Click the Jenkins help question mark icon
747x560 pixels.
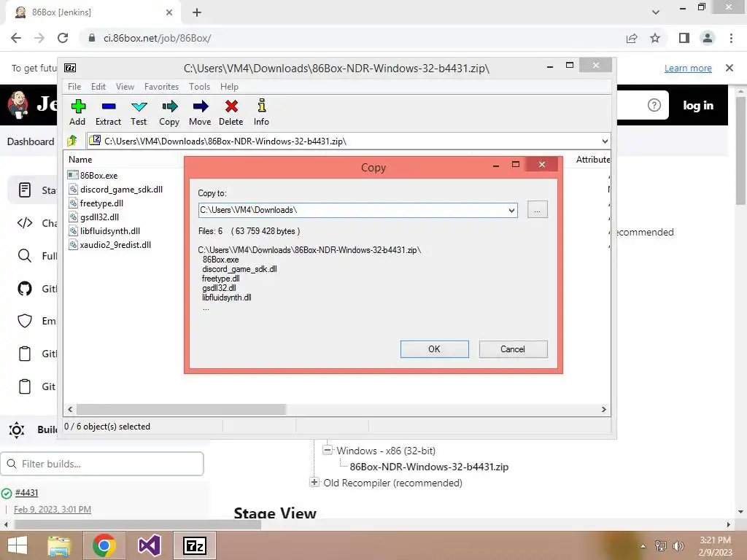tap(654, 105)
